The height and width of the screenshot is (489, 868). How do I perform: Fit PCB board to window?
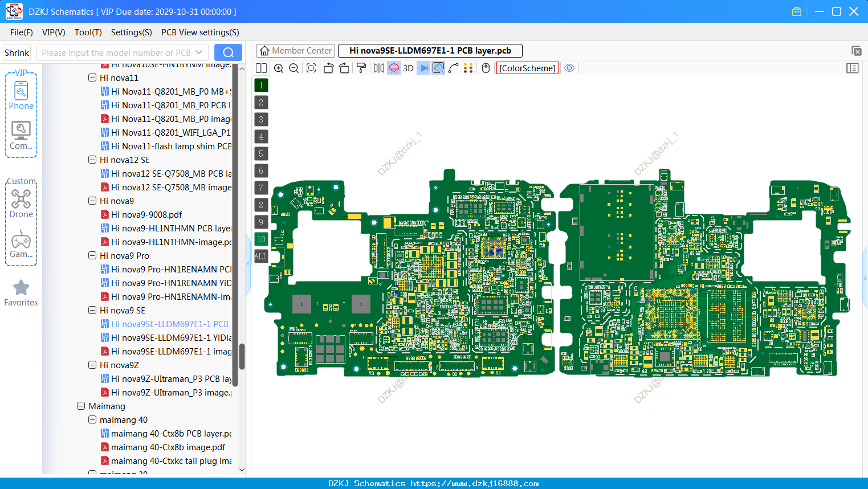tap(311, 68)
